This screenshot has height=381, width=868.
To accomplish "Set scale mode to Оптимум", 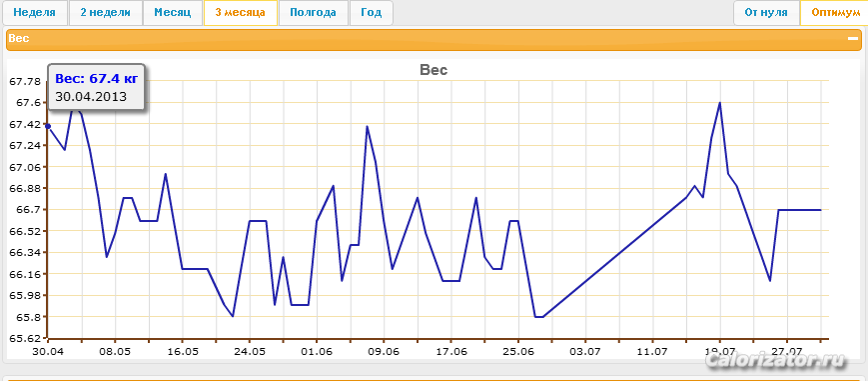I will click(x=835, y=13).
